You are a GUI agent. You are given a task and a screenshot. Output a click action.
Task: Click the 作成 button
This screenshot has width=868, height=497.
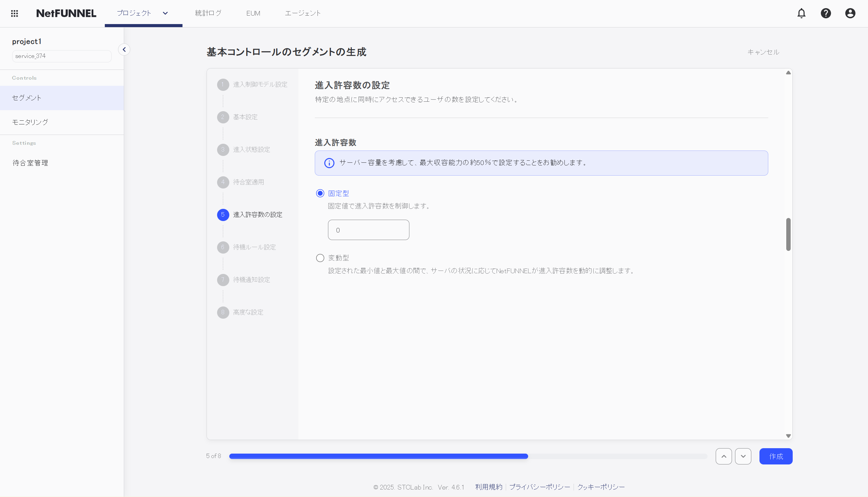[776, 456]
